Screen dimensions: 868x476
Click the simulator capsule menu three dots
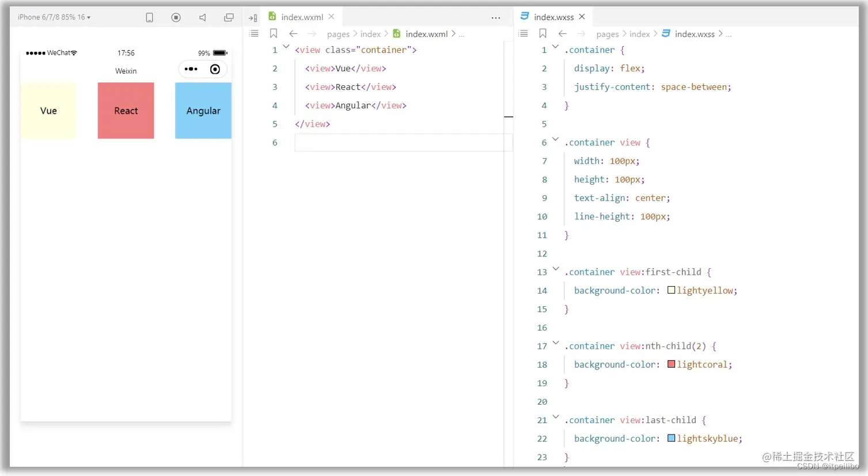191,69
